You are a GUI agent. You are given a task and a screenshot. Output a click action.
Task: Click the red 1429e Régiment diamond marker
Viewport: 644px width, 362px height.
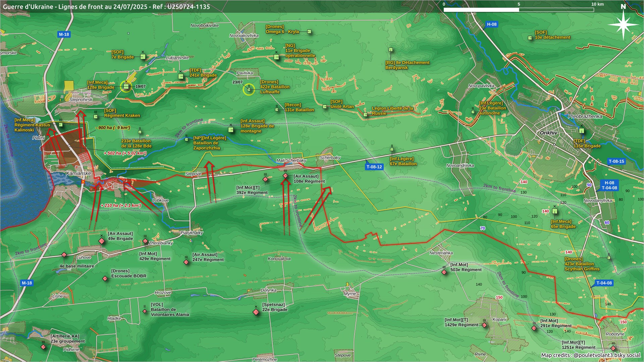[x=484, y=325]
